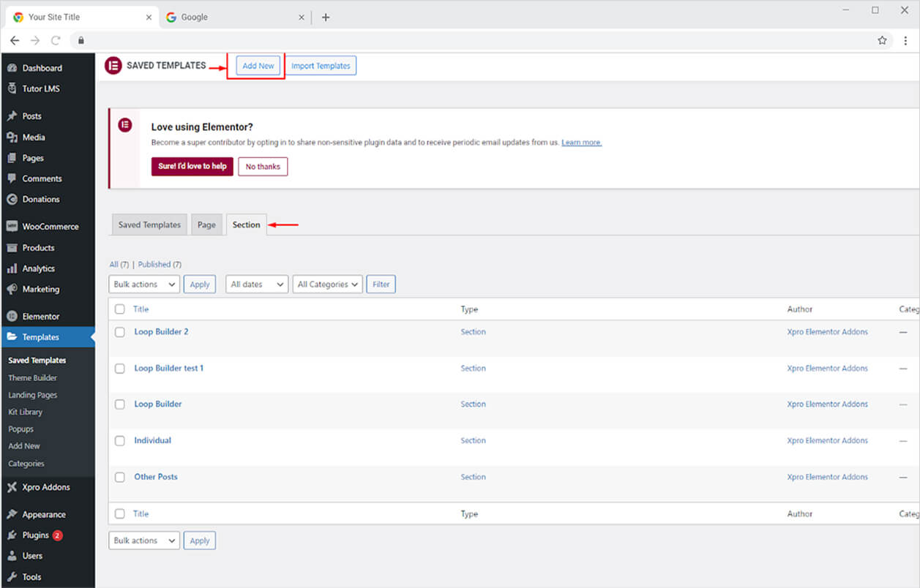The width and height of the screenshot is (920, 588).
Task: Check the Loop Builder 2 checkbox
Action: point(120,332)
